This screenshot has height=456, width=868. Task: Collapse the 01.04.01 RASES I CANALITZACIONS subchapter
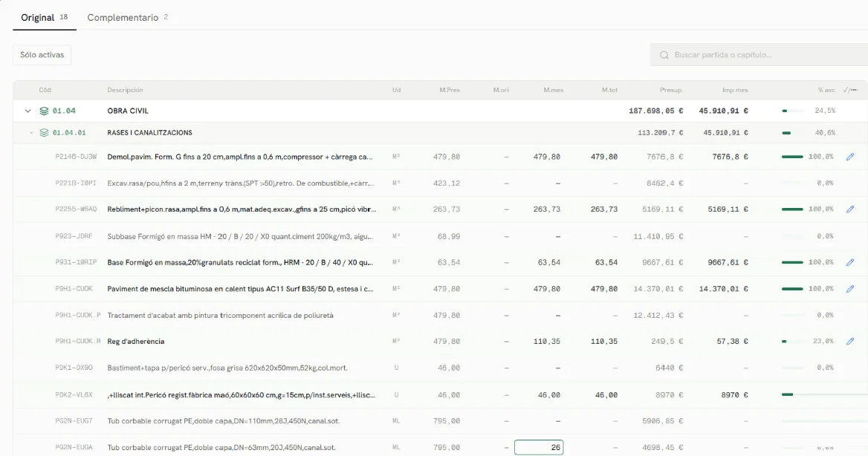pos(31,133)
